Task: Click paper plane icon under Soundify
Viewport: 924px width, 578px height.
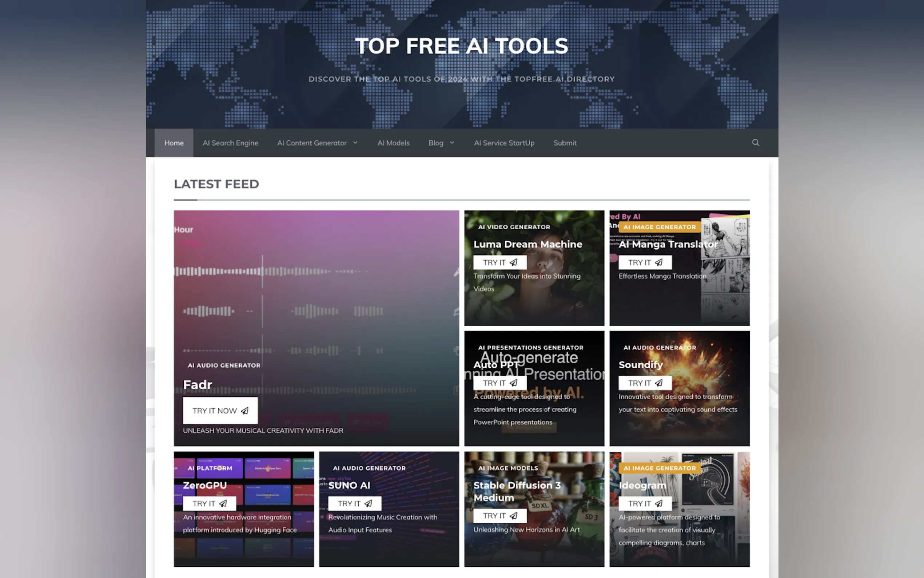Action: 659,383
